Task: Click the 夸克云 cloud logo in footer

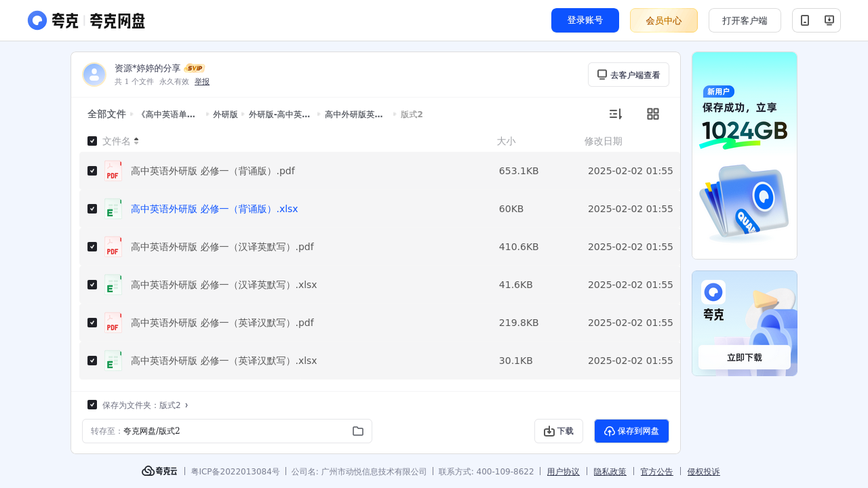Action: pos(159,471)
